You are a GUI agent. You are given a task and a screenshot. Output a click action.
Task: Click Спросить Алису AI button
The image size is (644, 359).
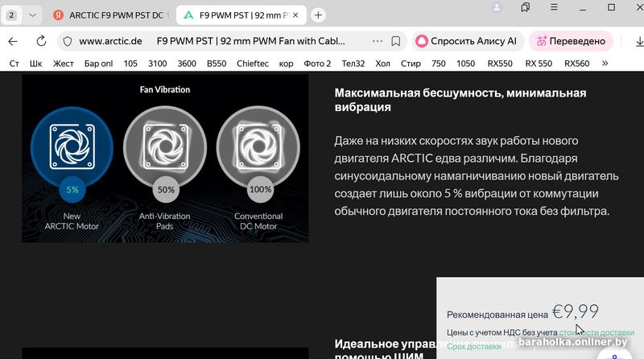click(x=467, y=41)
